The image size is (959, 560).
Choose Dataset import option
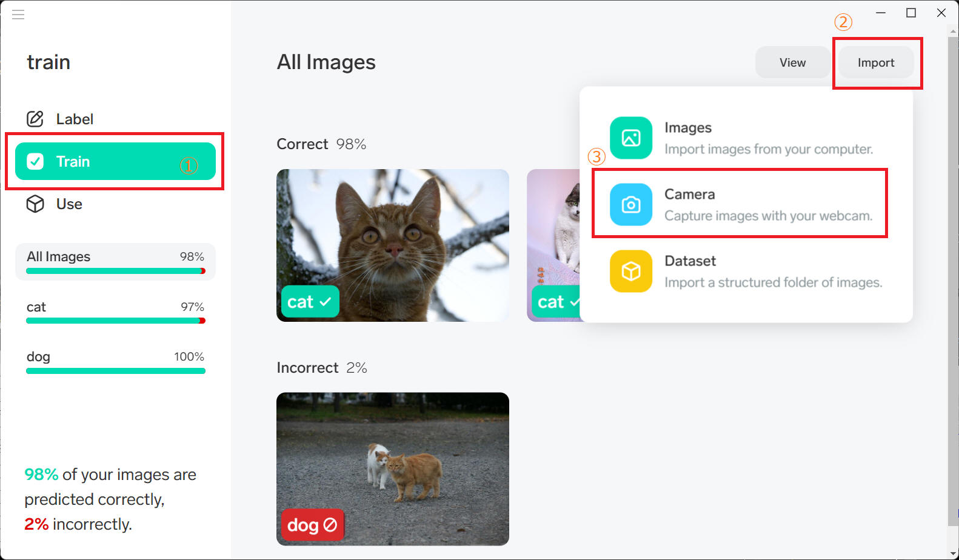746,271
